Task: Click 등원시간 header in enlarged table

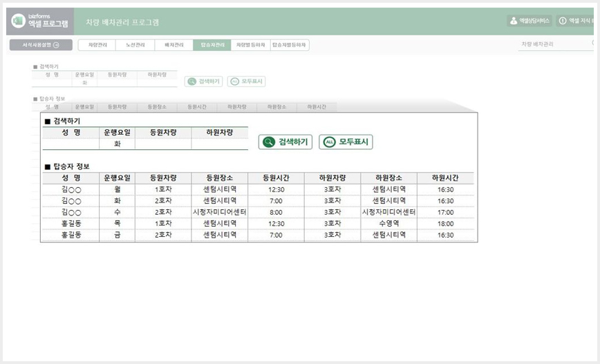Action: 276,178
